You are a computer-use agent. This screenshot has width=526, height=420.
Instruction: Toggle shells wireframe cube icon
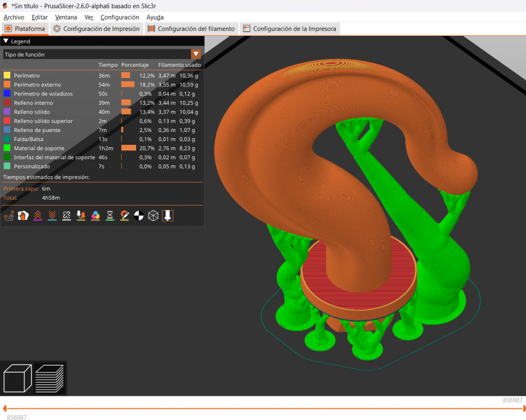click(153, 216)
